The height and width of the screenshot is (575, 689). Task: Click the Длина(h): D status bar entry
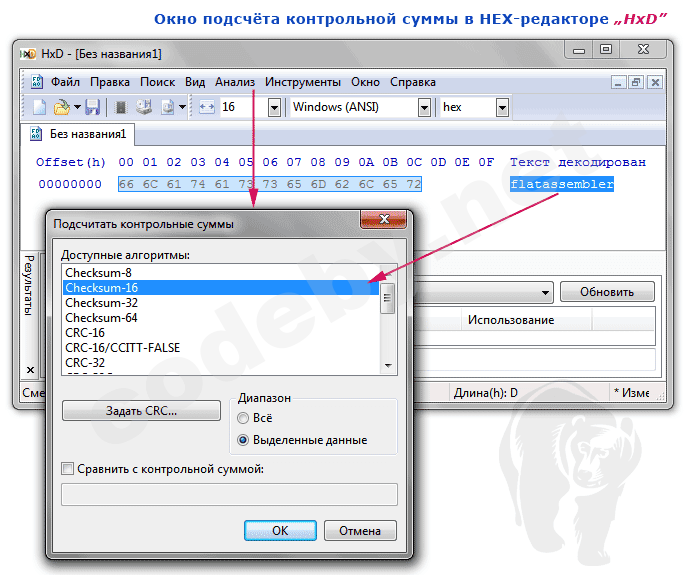[x=486, y=393]
